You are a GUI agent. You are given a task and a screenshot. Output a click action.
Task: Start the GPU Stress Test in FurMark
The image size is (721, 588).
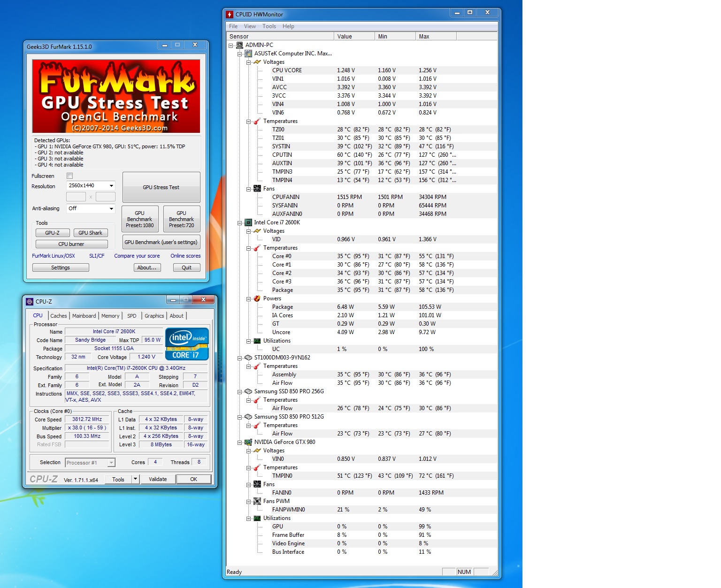[x=161, y=187]
